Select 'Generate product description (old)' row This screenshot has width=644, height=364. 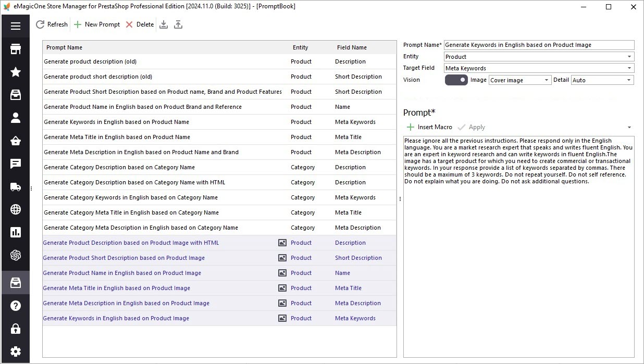point(219,61)
